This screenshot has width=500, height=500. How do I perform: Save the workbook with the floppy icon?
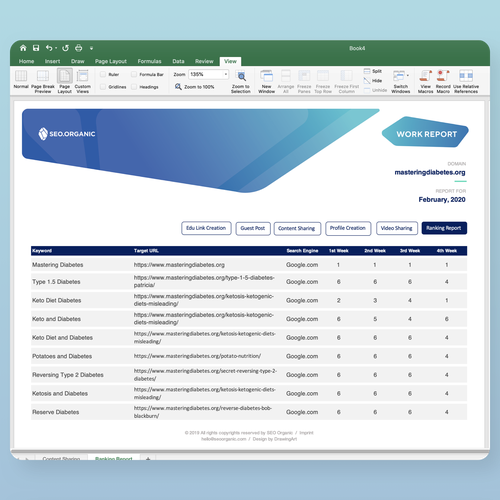click(36, 48)
